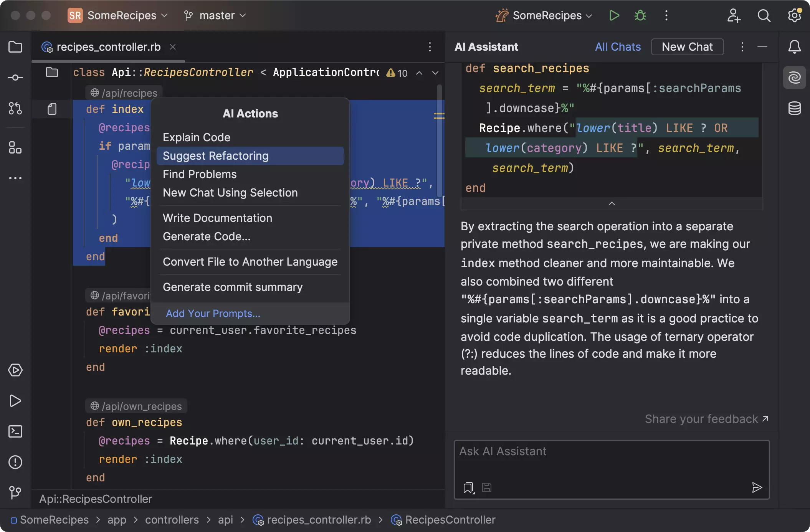Click the New Chat button
The image size is (810, 532).
click(687, 47)
